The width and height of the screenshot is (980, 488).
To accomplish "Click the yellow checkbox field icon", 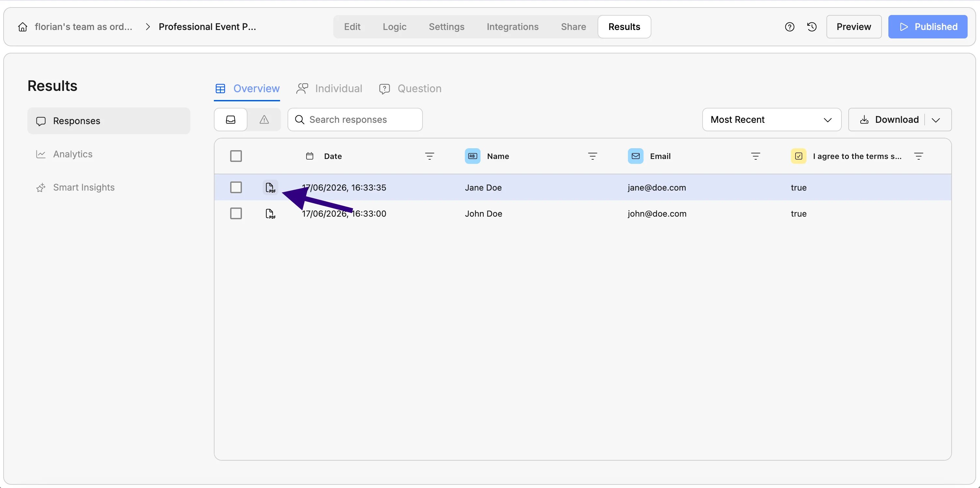I will pyautogui.click(x=798, y=156).
